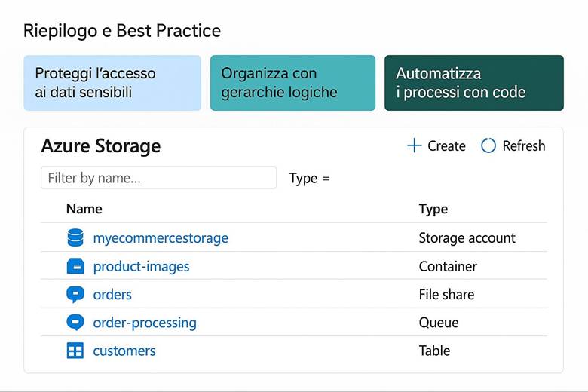The width and height of the screenshot is (588, 392).
Task: Open the customers table link
Action: point(124,351)
